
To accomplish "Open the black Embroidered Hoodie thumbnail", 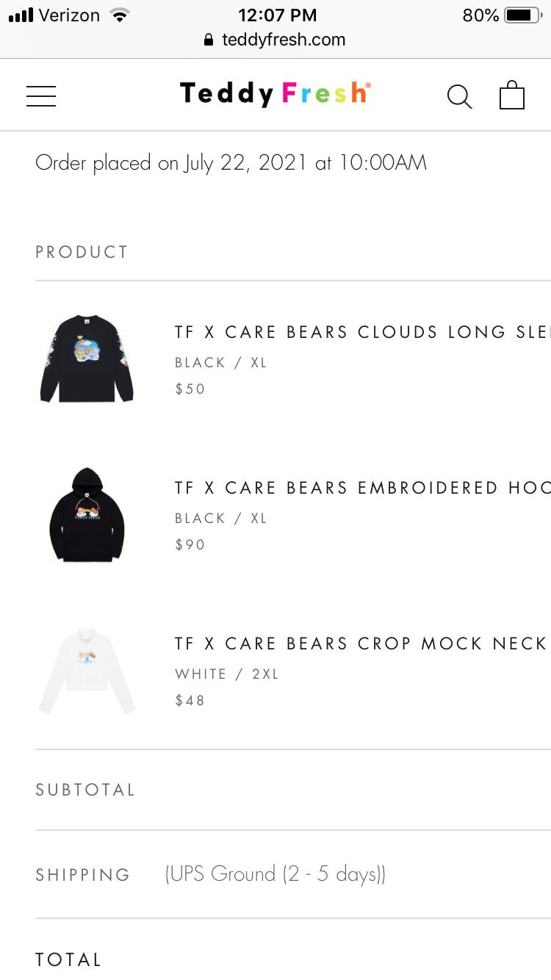I will (x=87, y=515).
